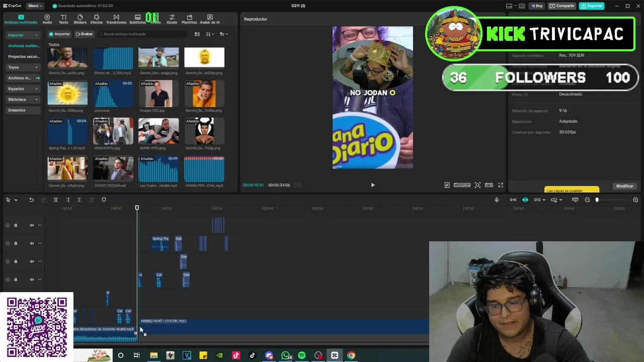Toggle lock on the second timeline track
Screen dimensions: 644x362
(16, 243)
